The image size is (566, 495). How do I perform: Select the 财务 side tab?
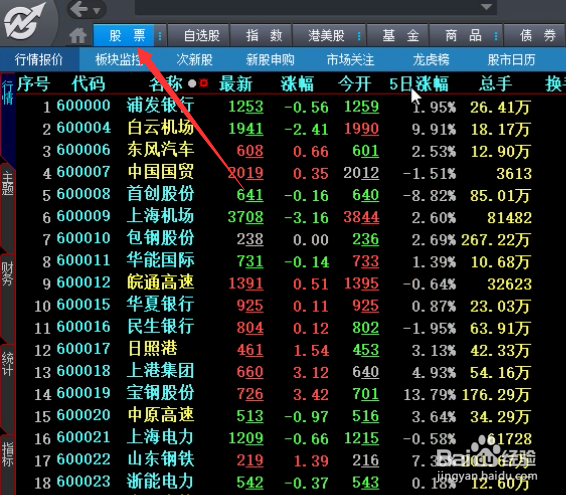[x=8, y=274]
